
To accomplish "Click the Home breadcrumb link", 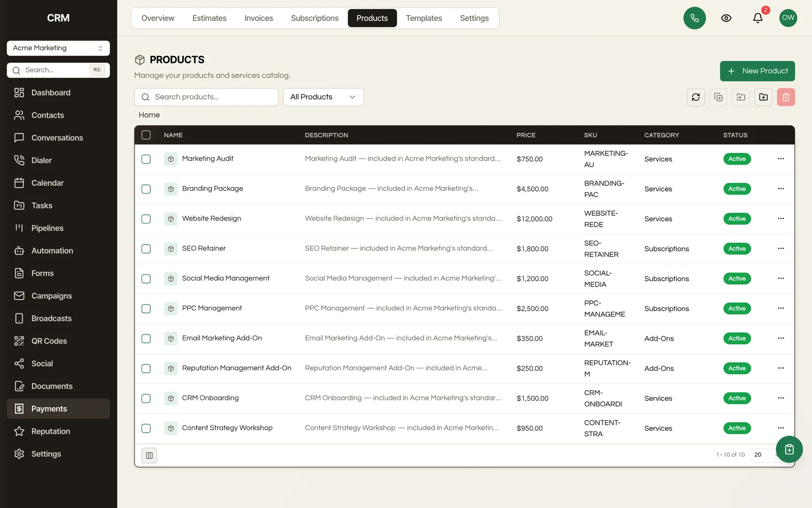I will click(149, 115).
